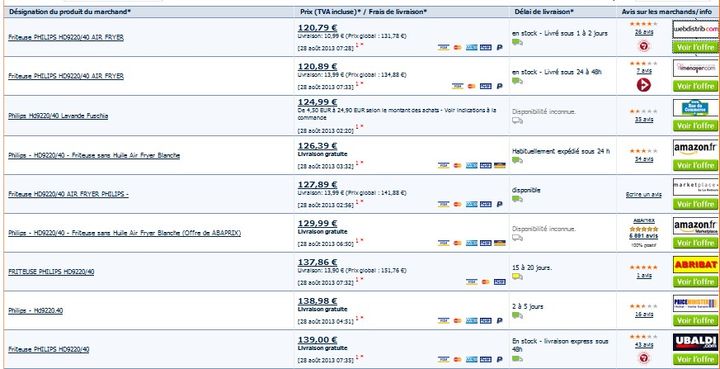Screen dimensions: 720x369
Task: Click the red arrow badge in second row
Action: click(644, 85)
